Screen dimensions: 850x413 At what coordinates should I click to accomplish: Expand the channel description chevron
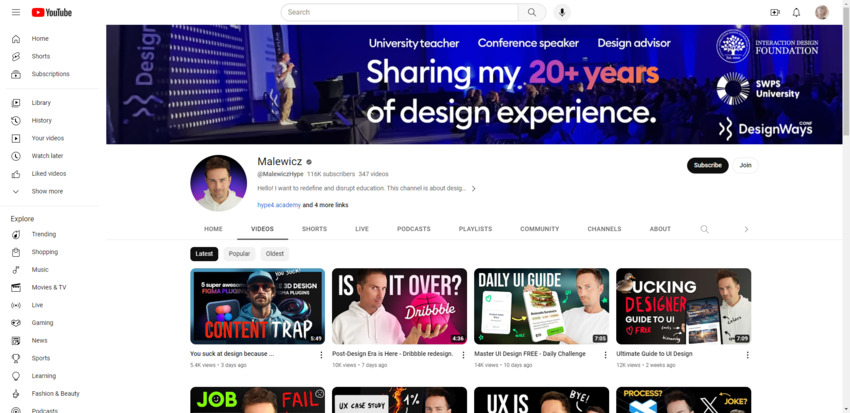coord(473,189)
